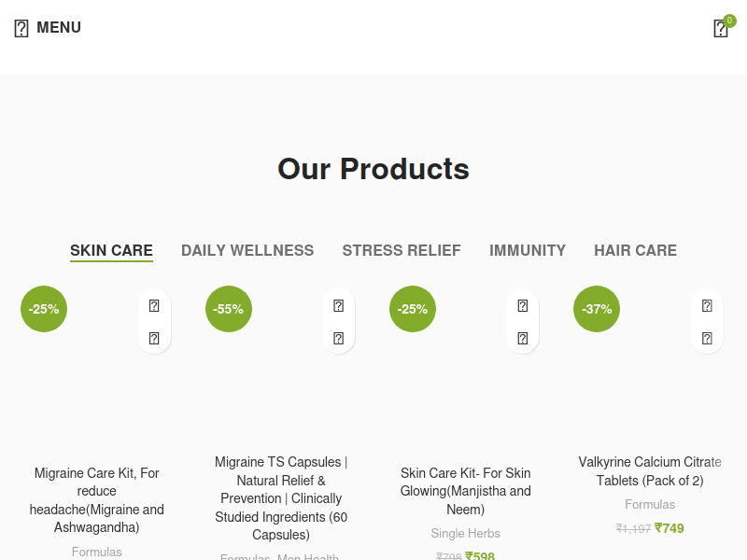Open the Immunity tab

click(528, 250)
